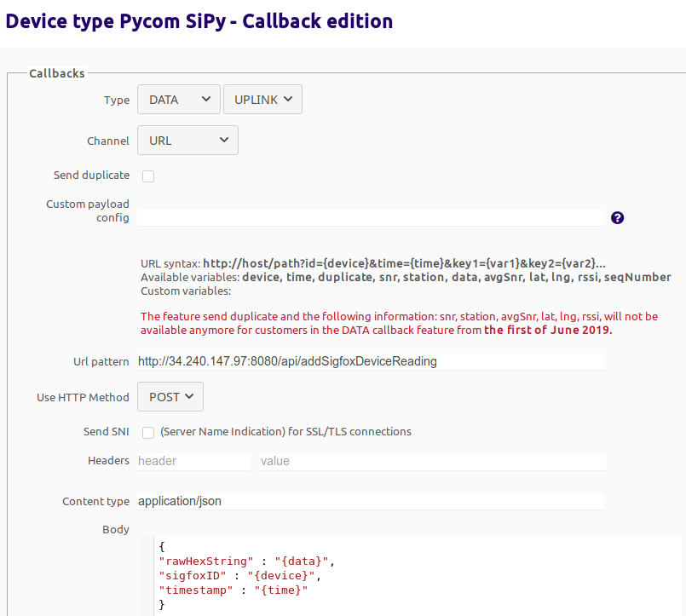The height and width of the screenshot is (616, 686).
Task: Enable the Send duplicate checkbox
Action: point(148,176)
